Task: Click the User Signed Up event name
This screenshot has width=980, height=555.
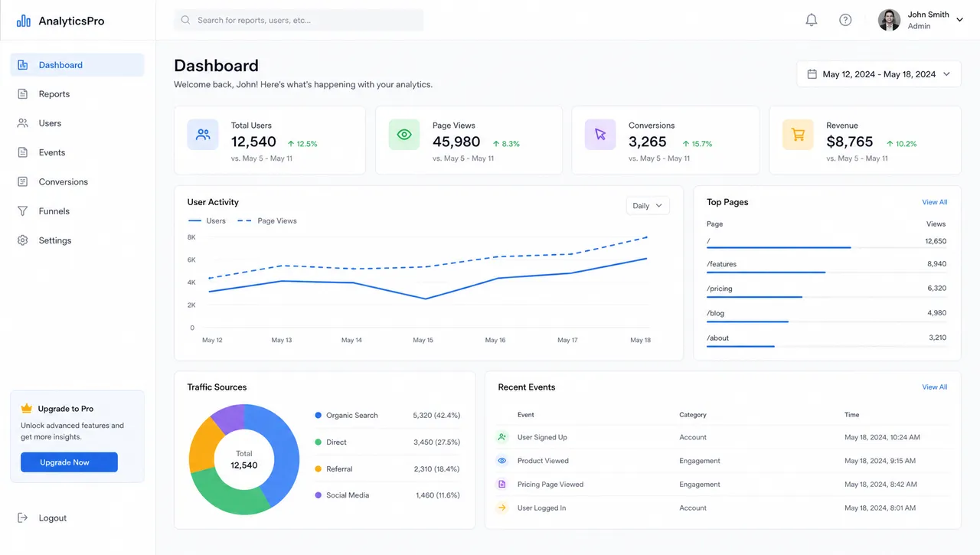Action: (542, 437)
